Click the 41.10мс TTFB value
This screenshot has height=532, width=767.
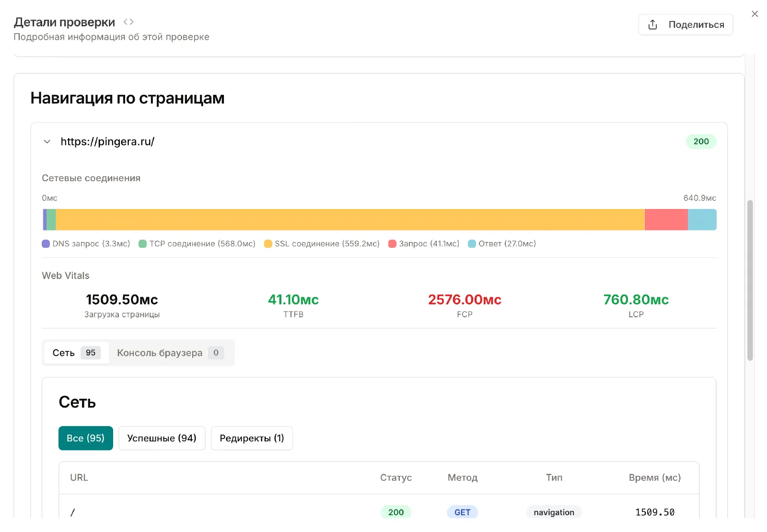tap(293, 300)
